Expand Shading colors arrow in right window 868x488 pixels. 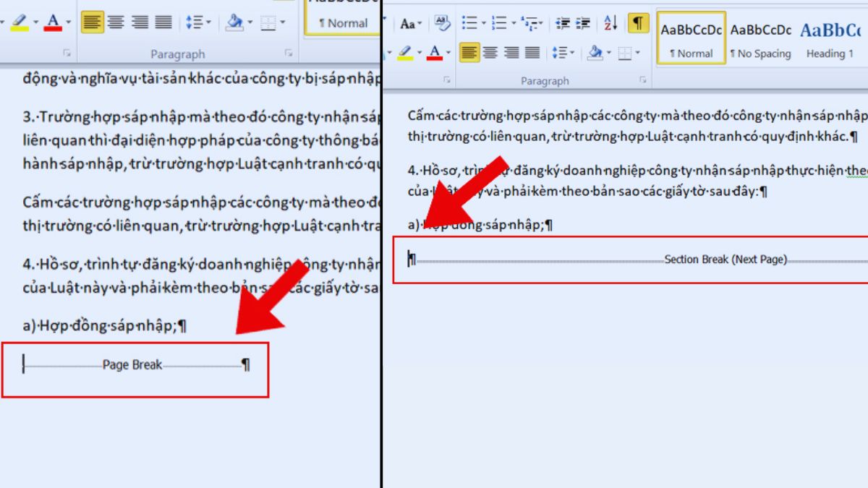pos(610,52)
